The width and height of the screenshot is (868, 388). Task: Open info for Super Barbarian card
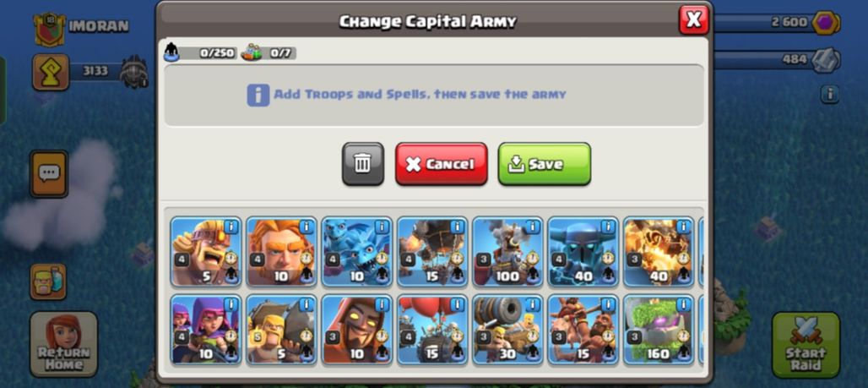pos(231,227)
